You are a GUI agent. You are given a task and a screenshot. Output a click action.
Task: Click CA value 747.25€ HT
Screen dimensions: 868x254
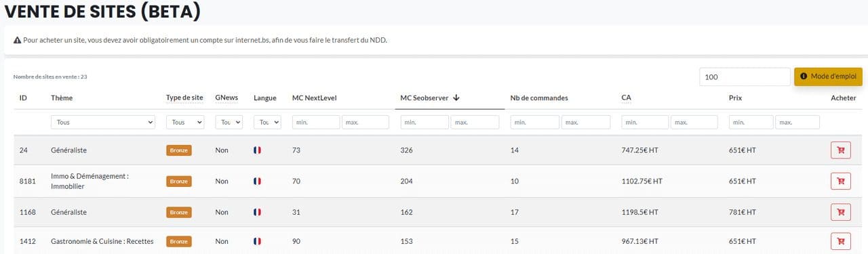click(x=639, y=150)
